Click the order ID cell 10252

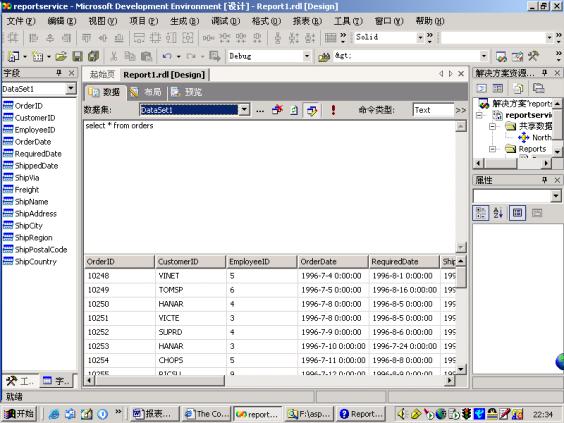(119, 332)
